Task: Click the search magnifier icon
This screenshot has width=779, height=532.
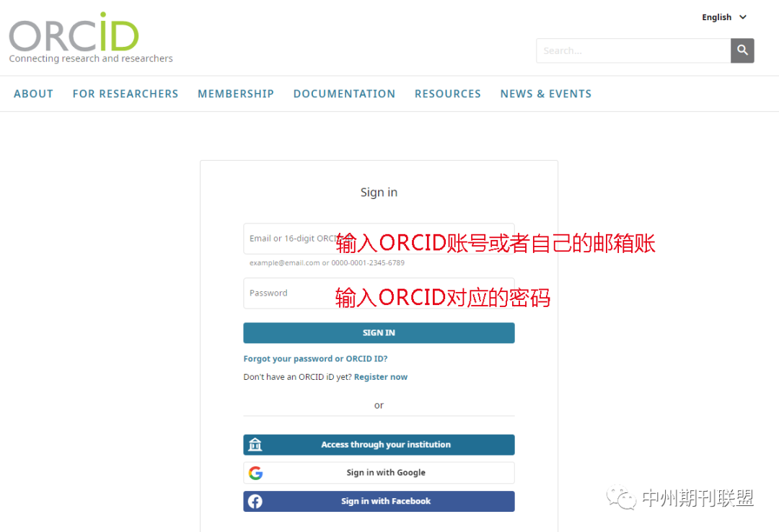Action: coord(742,50)
